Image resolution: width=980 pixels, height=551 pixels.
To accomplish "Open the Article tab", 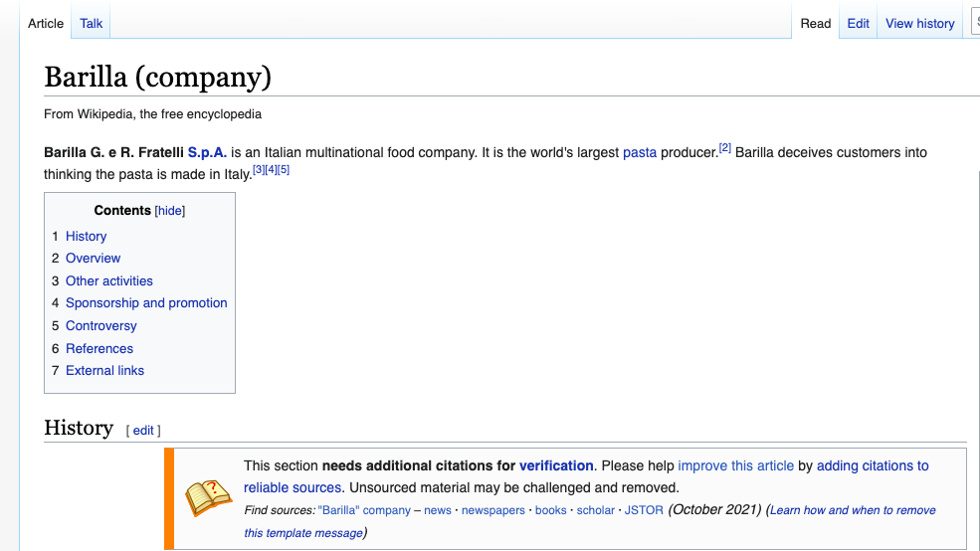I will (46, 23).
